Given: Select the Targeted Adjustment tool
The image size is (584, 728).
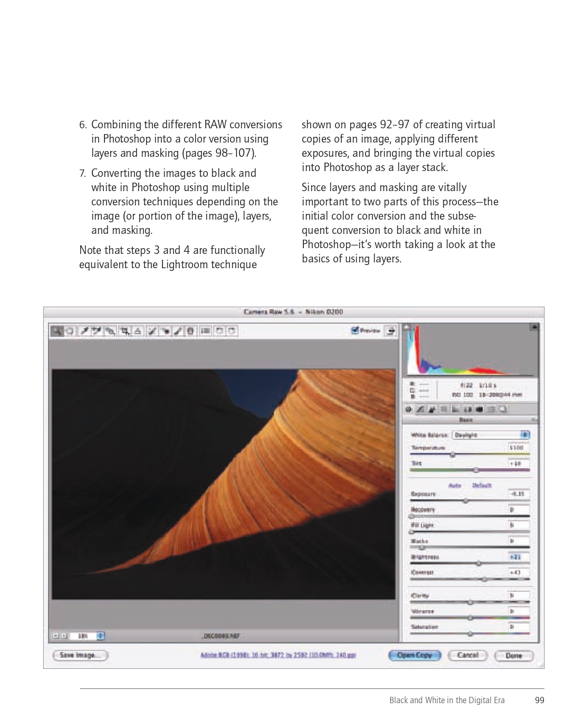Looking at the screenshot, I should coord(110,331).
